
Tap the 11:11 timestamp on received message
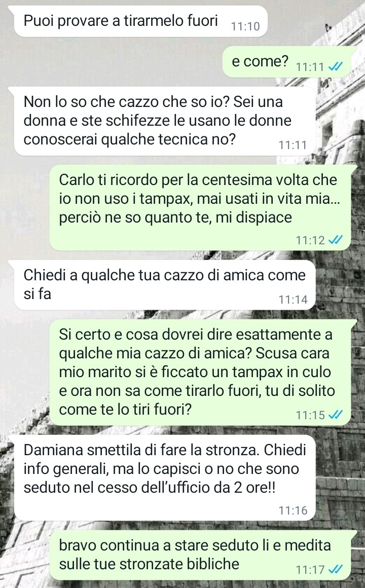(293, 145)
